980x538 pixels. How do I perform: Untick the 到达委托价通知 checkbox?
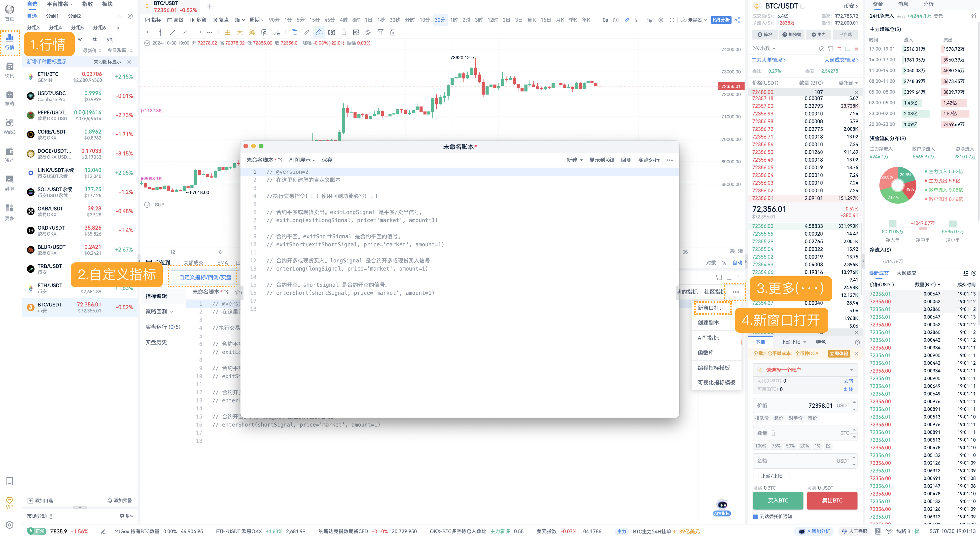(x=755, y=517)
